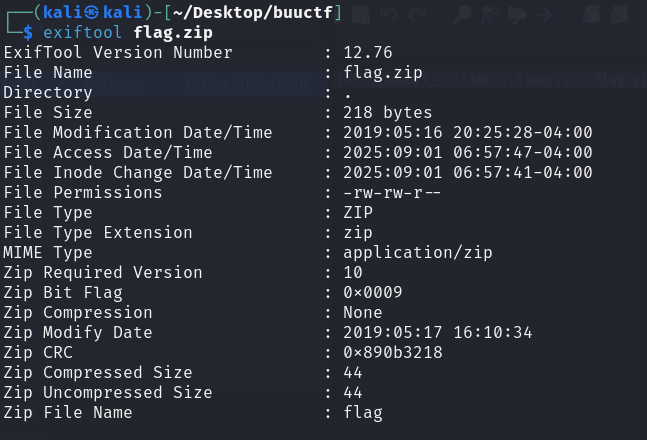
Task: Click the faint clipboard paste icon
Action: (361, 14)
